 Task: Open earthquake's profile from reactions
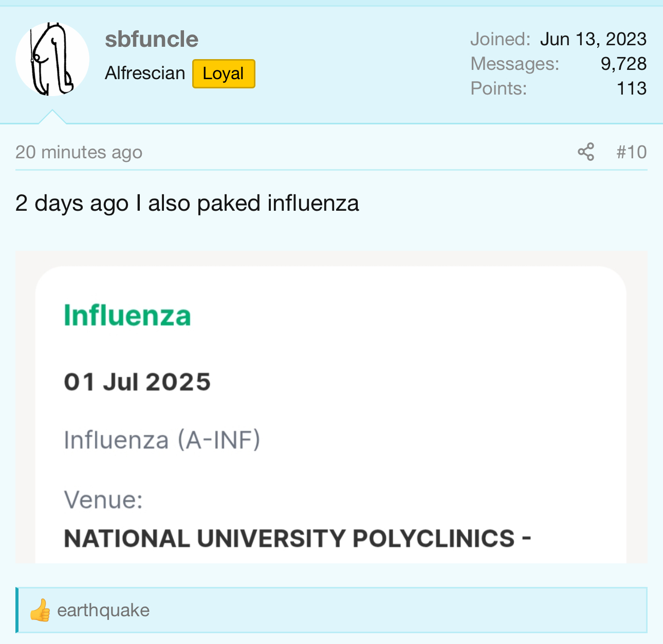point(103,611)
